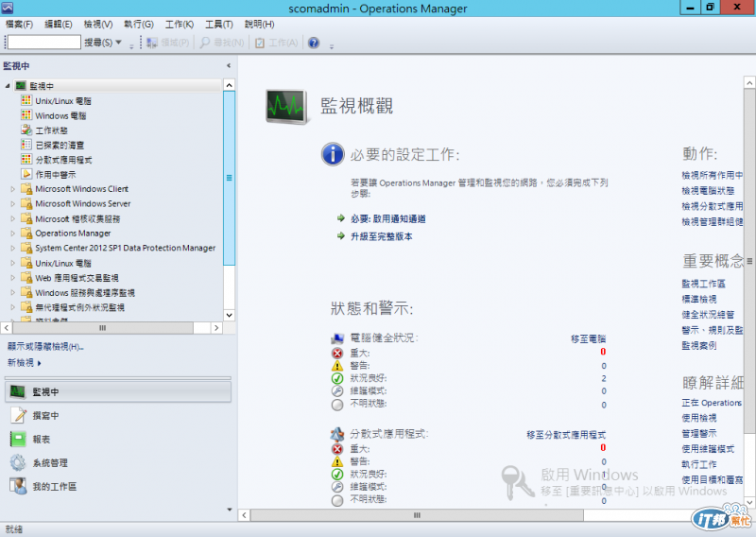Click the Operations Manager folder icon
Viewport: 756px width, 537px height.
(26, 233)
